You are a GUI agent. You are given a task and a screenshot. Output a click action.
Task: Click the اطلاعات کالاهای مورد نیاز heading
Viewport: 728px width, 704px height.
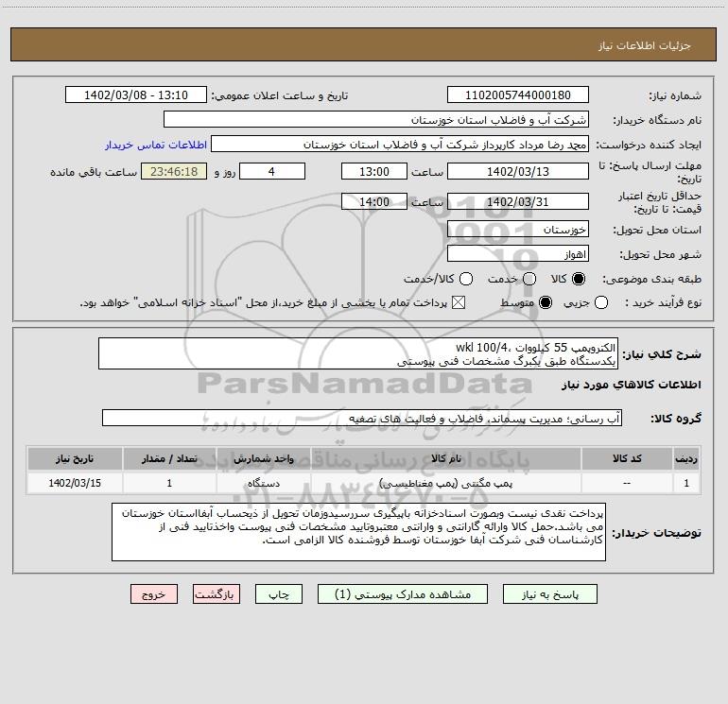click(632, 385)
